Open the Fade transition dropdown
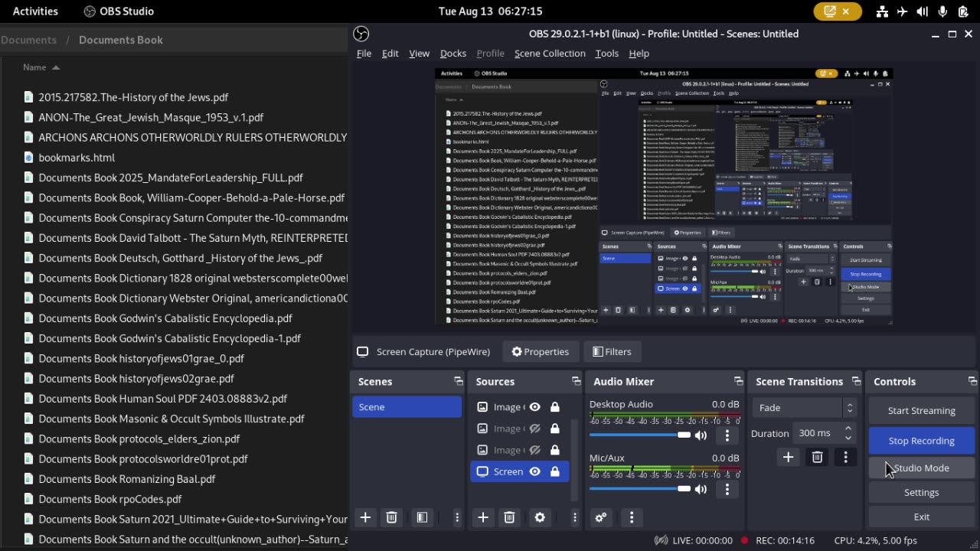The width and height of the screenshot is (980, 551). (x=805, y=408)
